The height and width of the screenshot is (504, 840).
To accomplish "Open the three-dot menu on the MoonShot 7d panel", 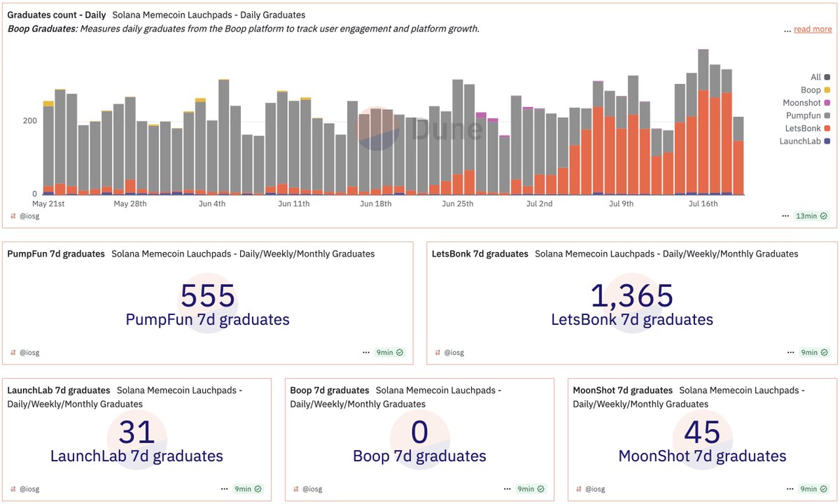I will point(790,489).
